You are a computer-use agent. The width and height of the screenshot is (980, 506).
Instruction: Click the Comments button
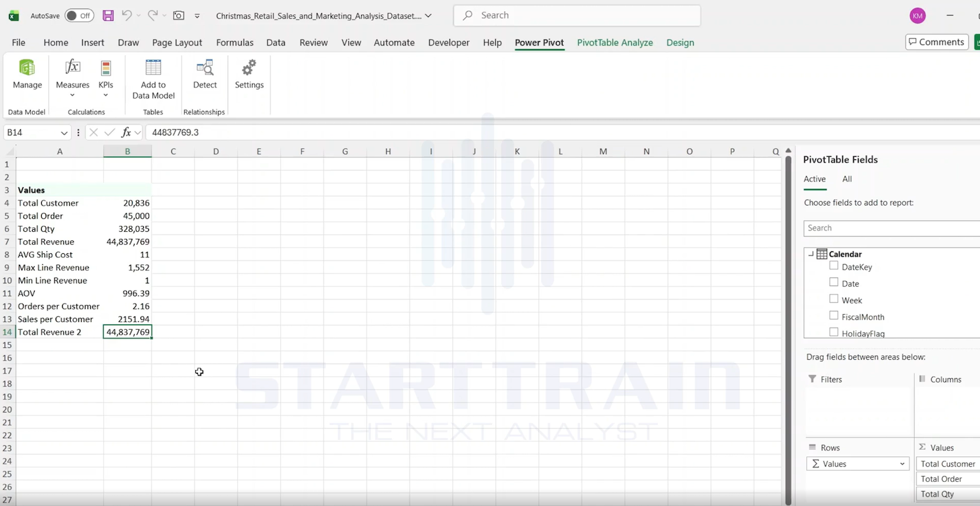click(937, 42)
